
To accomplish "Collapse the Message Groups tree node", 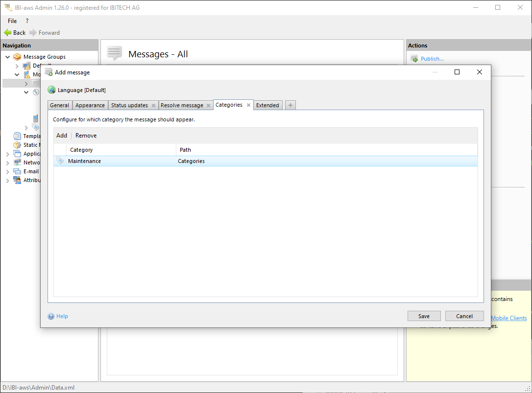I will pyautogui.click(x=8, y=57).
